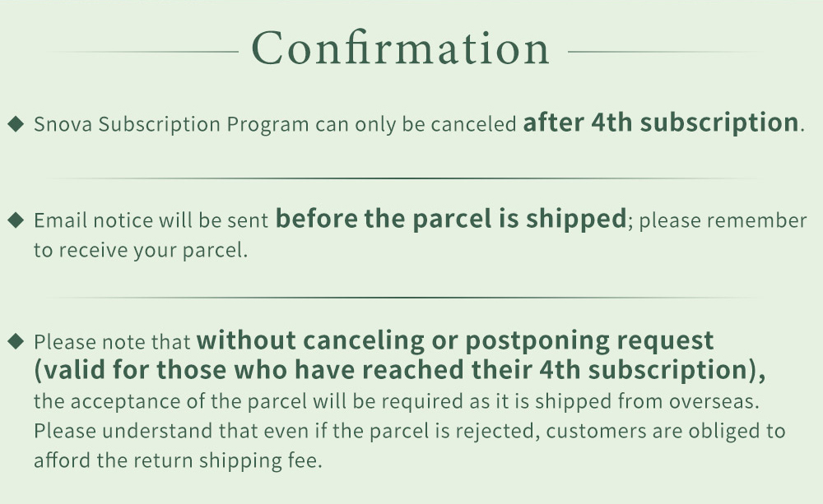The height and width of the screenshot is (504, 823).
Task: Select the bold "after 4th subscription" text
Action: (661, 123)
